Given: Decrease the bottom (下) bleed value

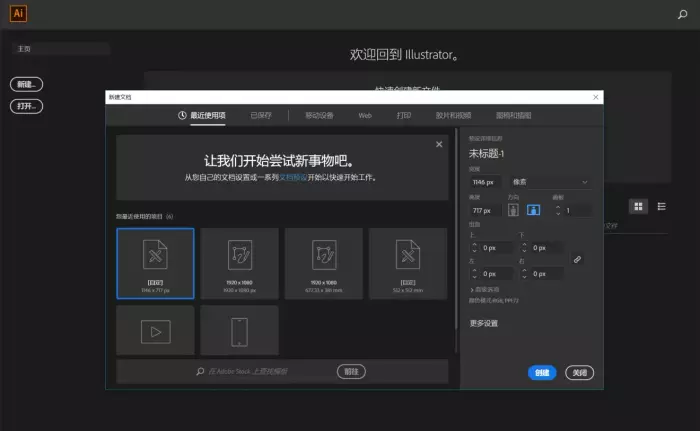Looking at the screenshot, I should coord(524,251).
